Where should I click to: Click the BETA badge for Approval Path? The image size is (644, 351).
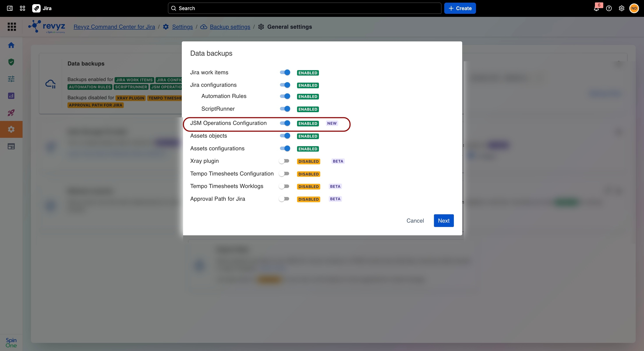pyautogui.click(x=335, y=199)
